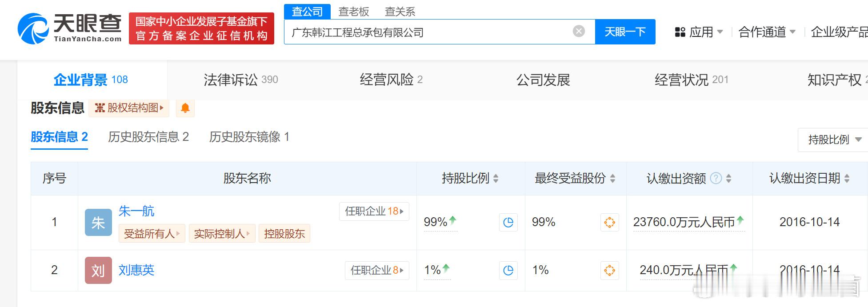Click the 受益所有人 tag
This screenshot has height=307, width=868.
coord(152,234)
